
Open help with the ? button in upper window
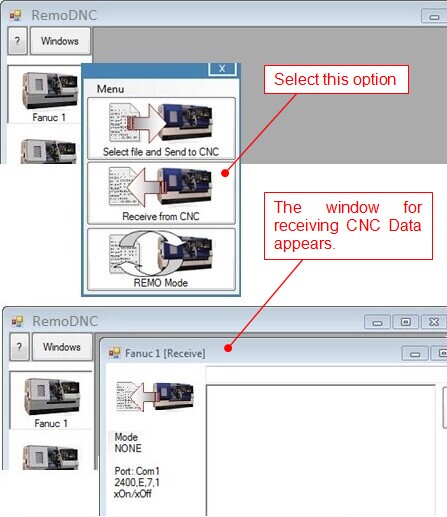coord(17,41)
